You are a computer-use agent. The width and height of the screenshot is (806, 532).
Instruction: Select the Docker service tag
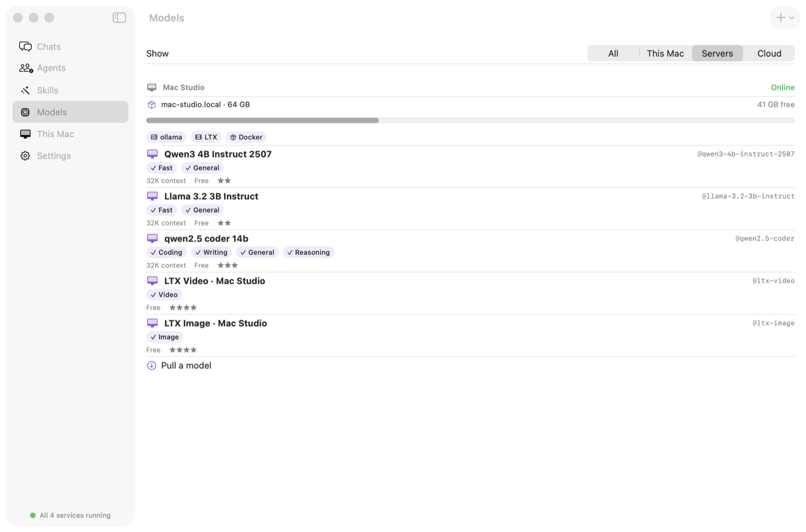click(x=246, y=137)
